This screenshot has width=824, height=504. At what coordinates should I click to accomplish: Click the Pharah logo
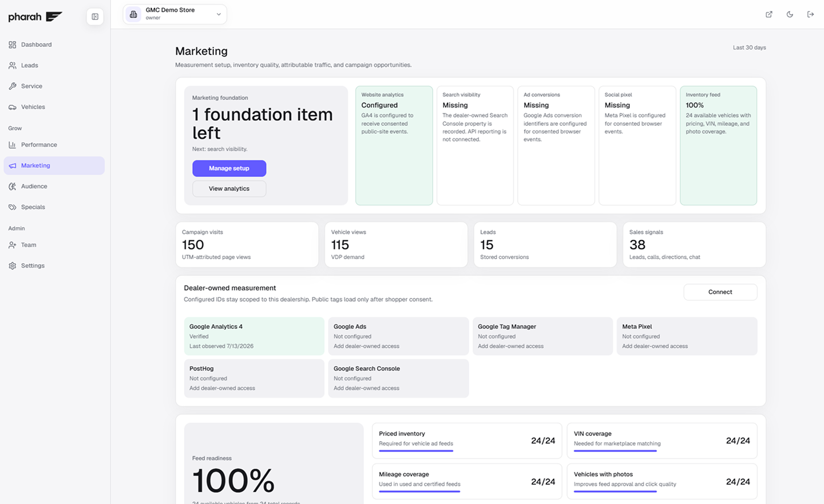(35, 17)
